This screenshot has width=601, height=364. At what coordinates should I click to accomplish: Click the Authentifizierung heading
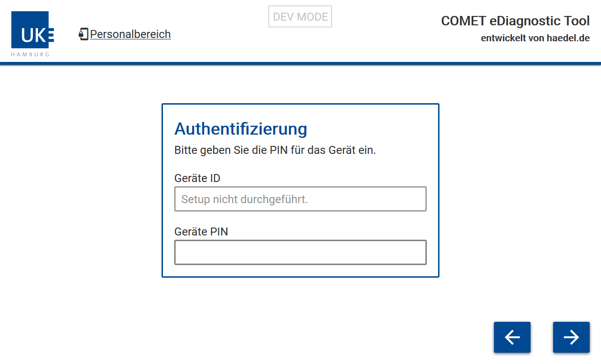(240, 129)
